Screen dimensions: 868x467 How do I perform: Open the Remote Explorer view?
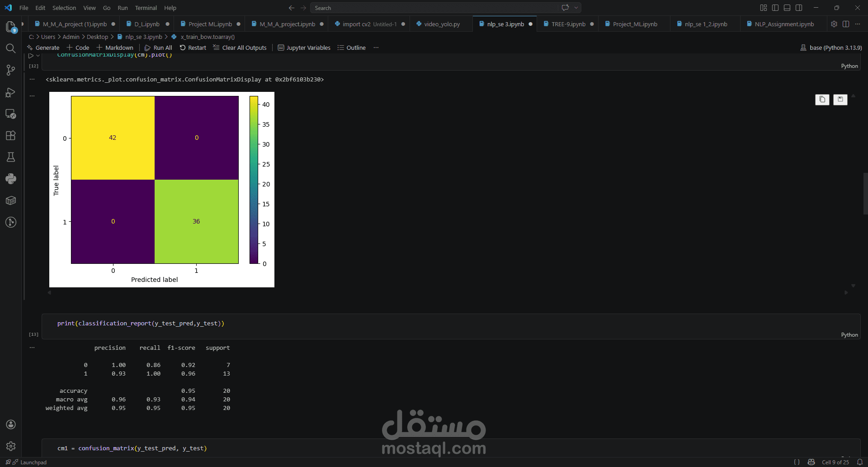point(11,114)
